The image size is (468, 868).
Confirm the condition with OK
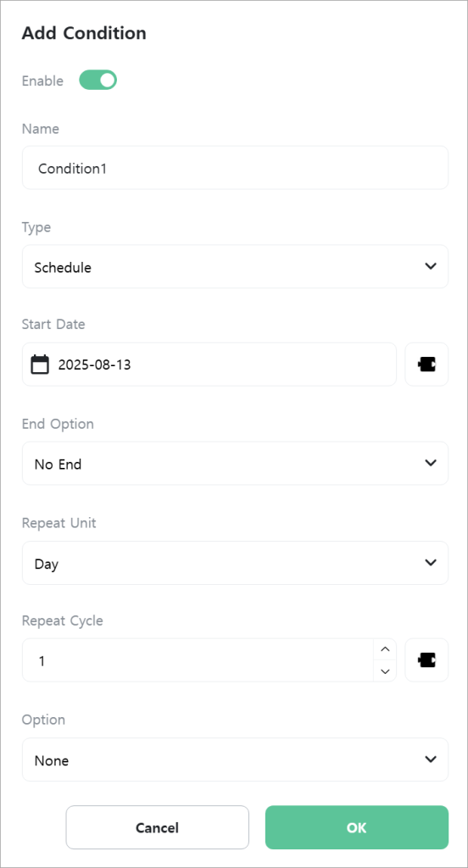point(357,827)
